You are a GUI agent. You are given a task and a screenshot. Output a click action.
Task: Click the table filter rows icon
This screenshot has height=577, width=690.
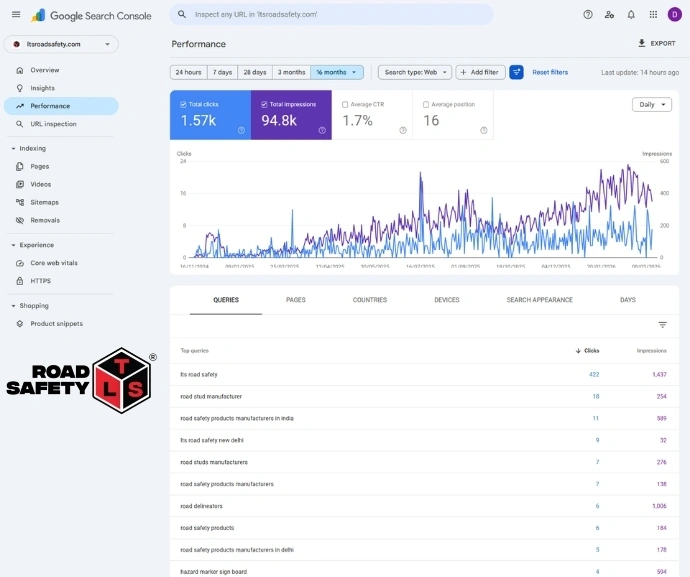pos(662,325)
